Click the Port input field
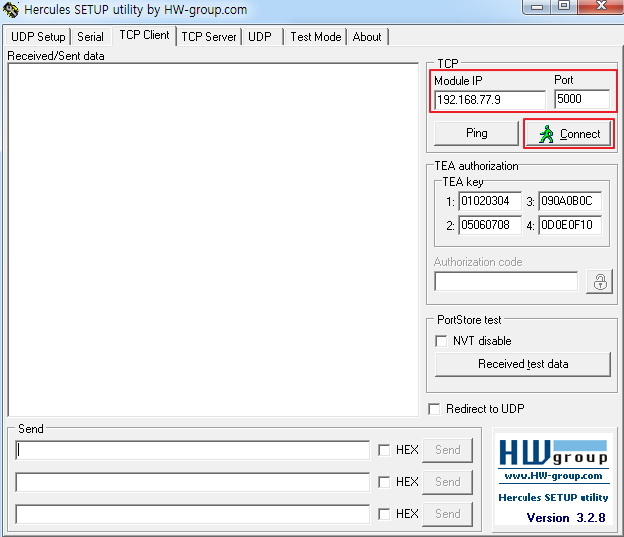The image size is (624, 537). click(x=582, y=99)
